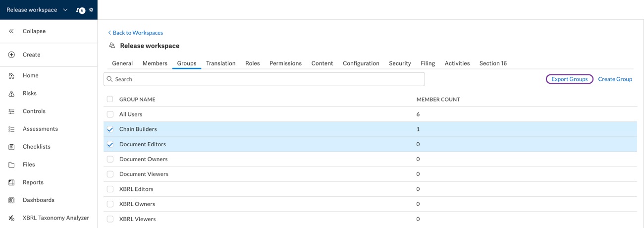Switch to the General tab
This screenshot has width=644, height=228.
122,63
